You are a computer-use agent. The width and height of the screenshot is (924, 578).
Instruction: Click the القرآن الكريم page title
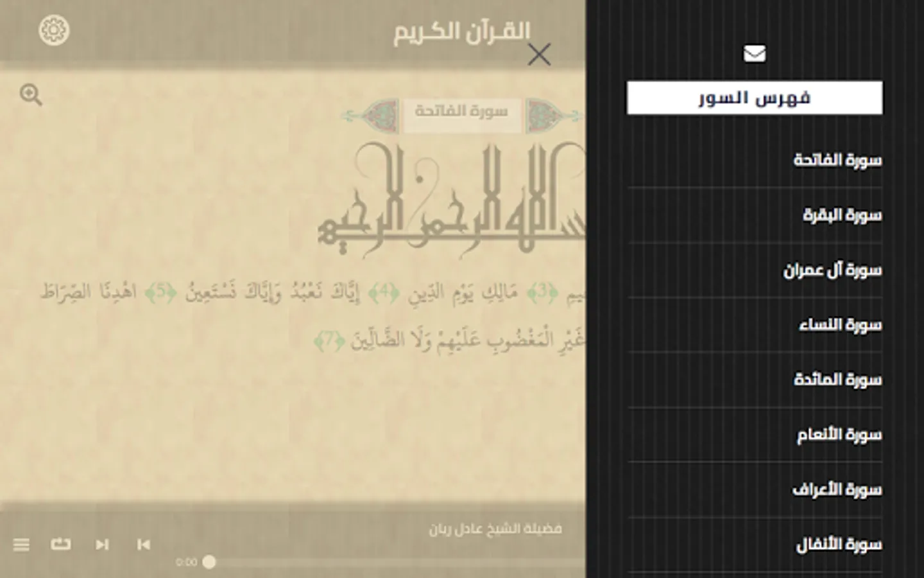pos(462,31)
